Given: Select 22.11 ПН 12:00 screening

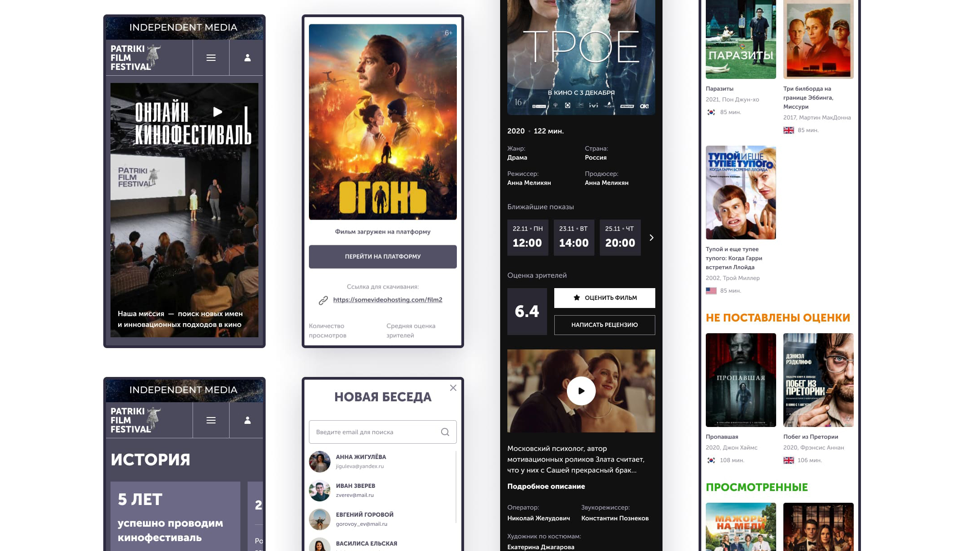Looking at the screenshot, I should pos(527,238).
